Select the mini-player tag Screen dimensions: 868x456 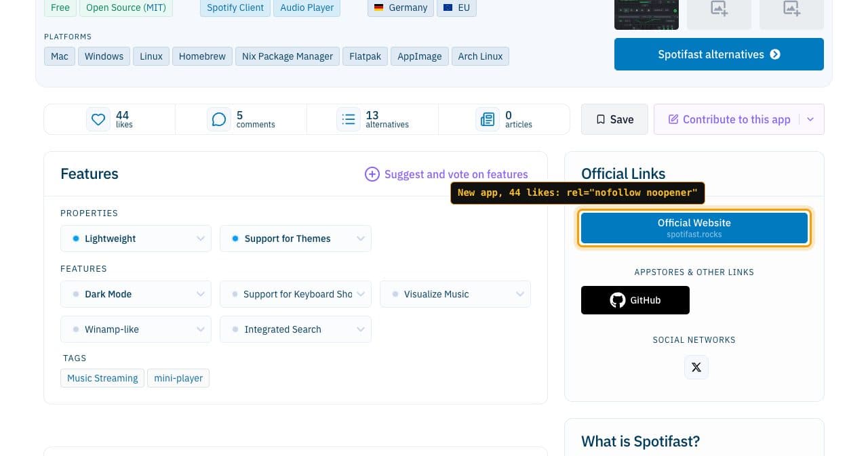[178, 378]
